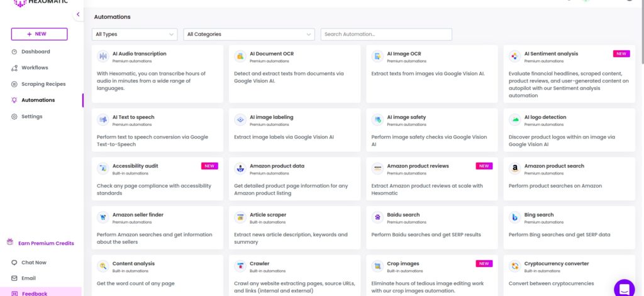Click the Amazon product search logo icon
644x296 pixels.
(514, 169)
